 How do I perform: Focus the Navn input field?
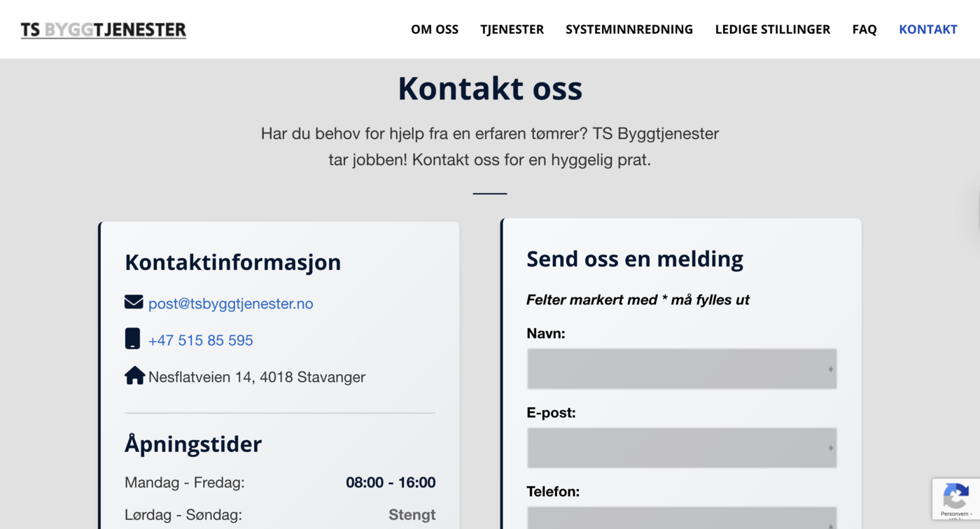point(681,369)
